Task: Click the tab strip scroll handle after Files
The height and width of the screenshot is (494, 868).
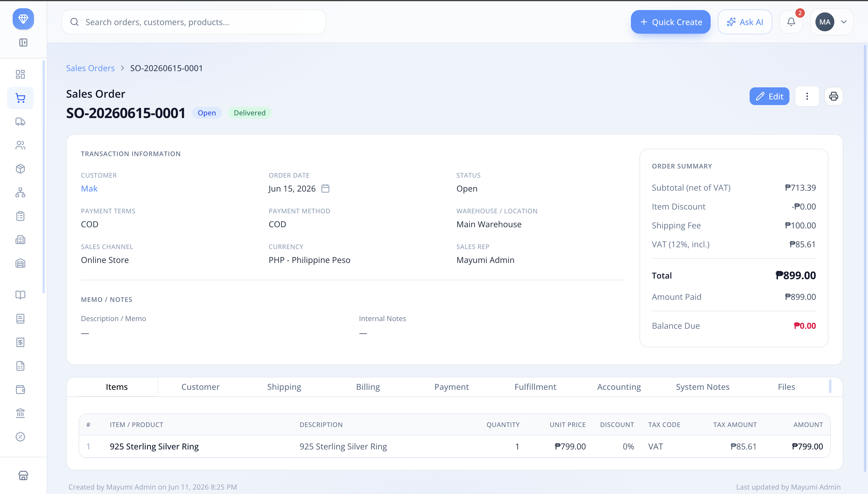Action: coord(830,387)
